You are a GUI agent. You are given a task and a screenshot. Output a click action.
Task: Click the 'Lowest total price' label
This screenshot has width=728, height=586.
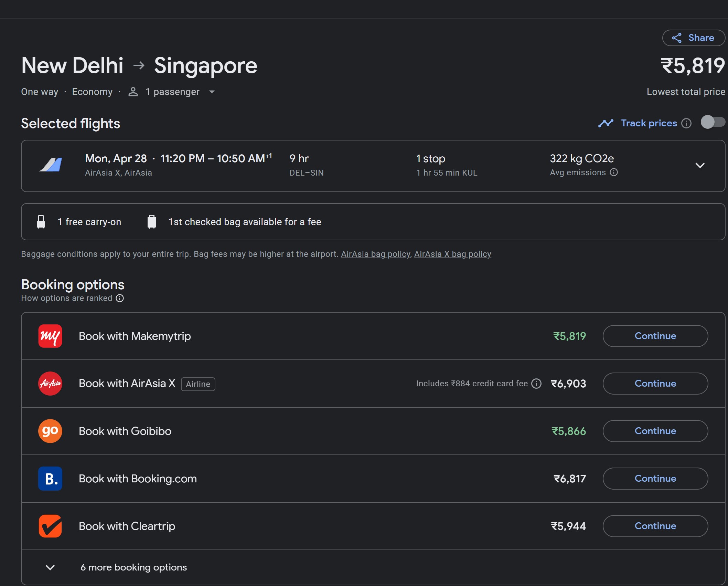[x=686, y=92]
